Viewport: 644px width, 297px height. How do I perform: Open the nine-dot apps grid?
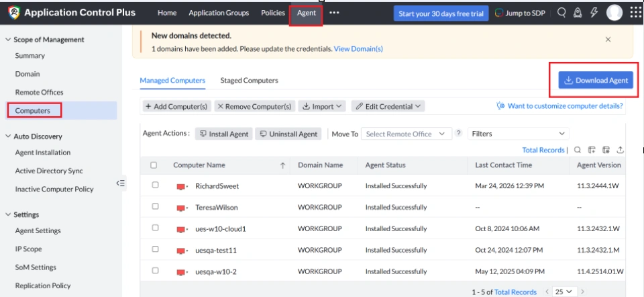[636, 13]
